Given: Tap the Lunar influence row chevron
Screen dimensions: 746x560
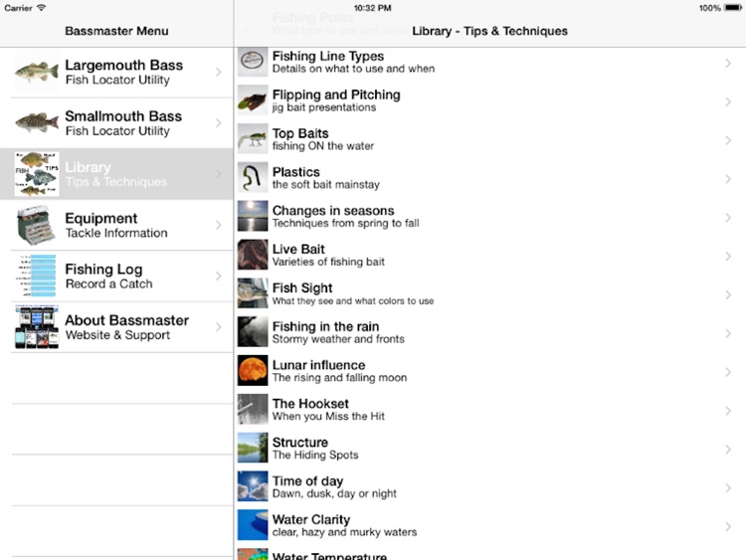Looking at the screenshot, I should 728,372.
